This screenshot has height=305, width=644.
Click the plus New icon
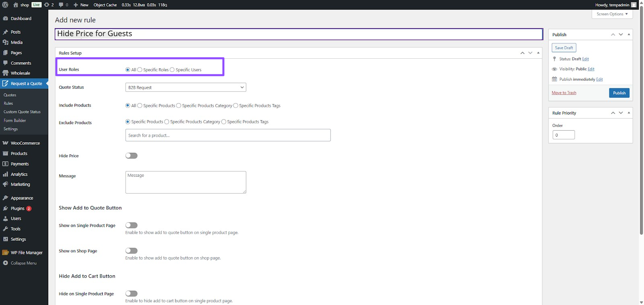[x=76, y=5]
